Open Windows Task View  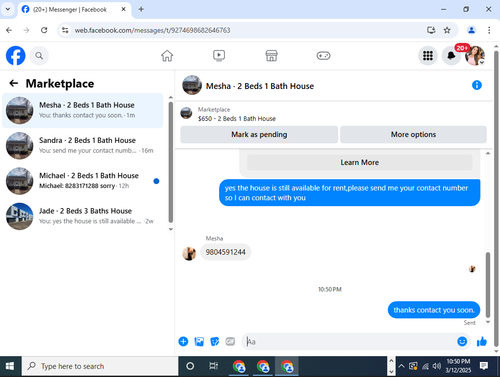(213, 366)
